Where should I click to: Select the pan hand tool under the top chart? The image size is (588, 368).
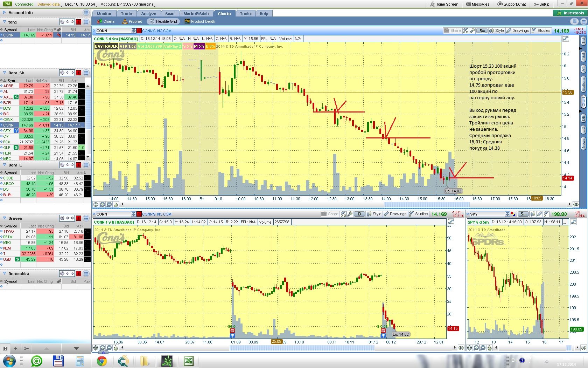tap(116, 204)
